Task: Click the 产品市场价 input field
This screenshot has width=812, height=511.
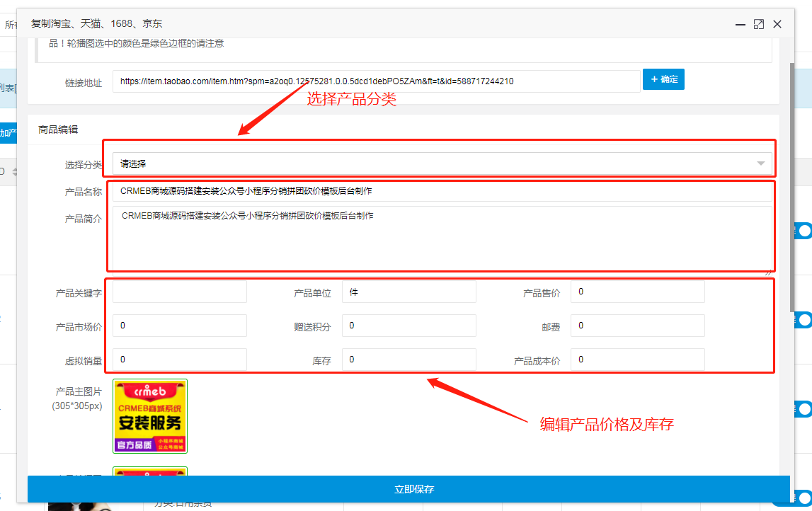Action: point(180,326)
